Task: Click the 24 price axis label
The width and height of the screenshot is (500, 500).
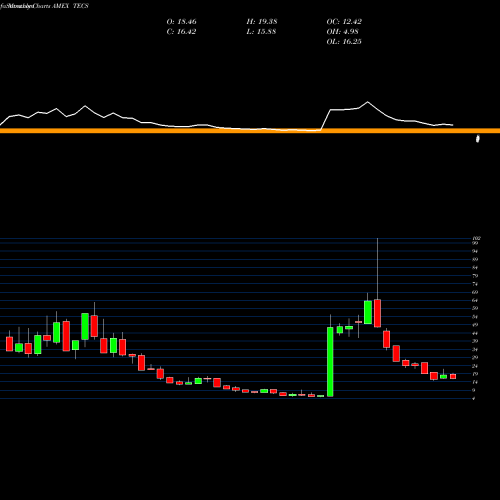Action: [475, 366]
